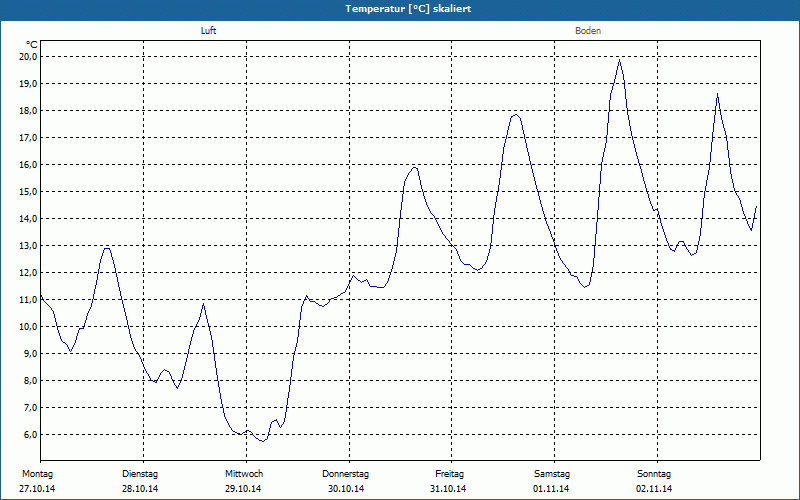Select the 12,0 y-axis label
Image resolution: width=800 pixels, height=500 pixels.
coord(29,273)
